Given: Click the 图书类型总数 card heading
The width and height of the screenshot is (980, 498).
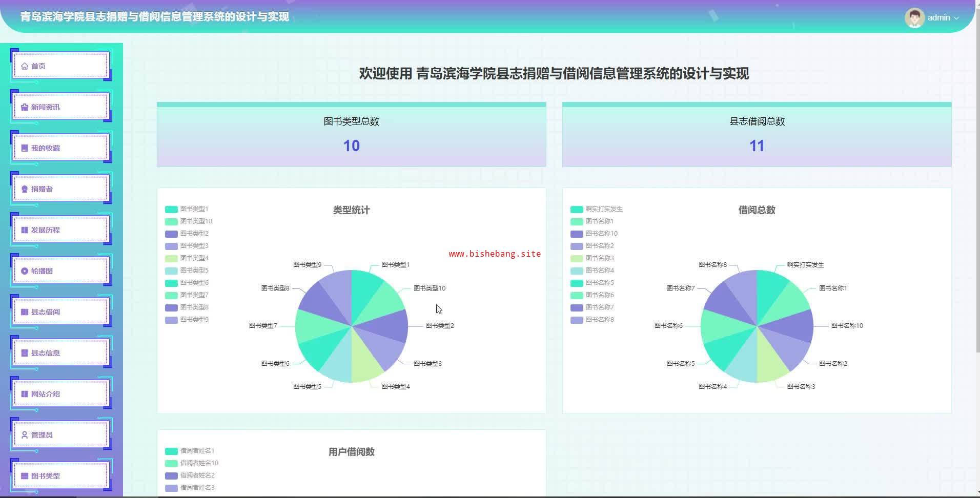Looking at the screenshot, I should coord(352,121).
